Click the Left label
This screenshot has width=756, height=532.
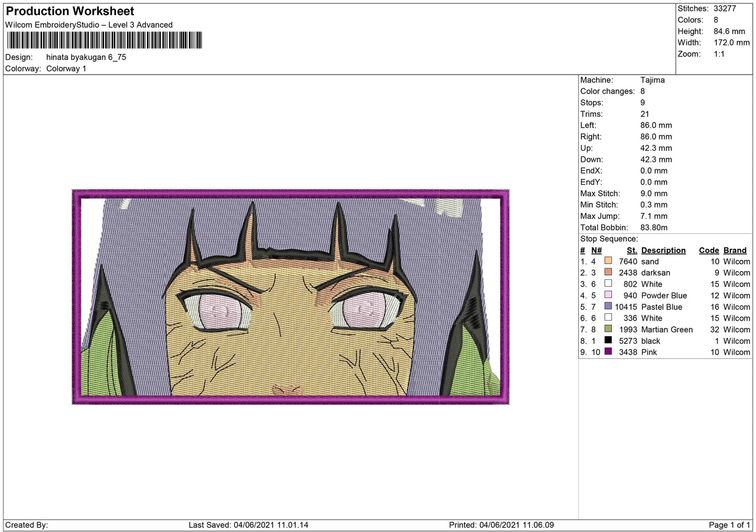tap(588, 125)
